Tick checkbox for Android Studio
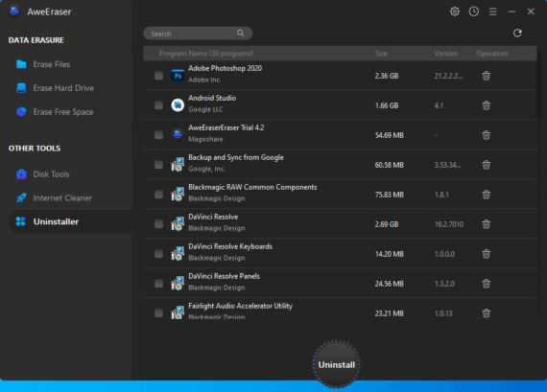Viewport: 547px width, 392px height. pyautogui.click(x=158, y=105)
